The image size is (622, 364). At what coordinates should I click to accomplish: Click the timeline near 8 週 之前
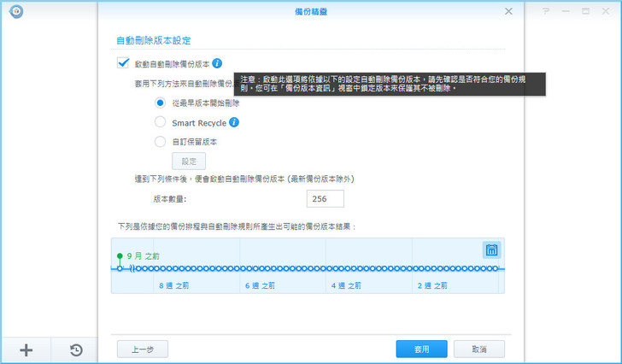point(176,268)
